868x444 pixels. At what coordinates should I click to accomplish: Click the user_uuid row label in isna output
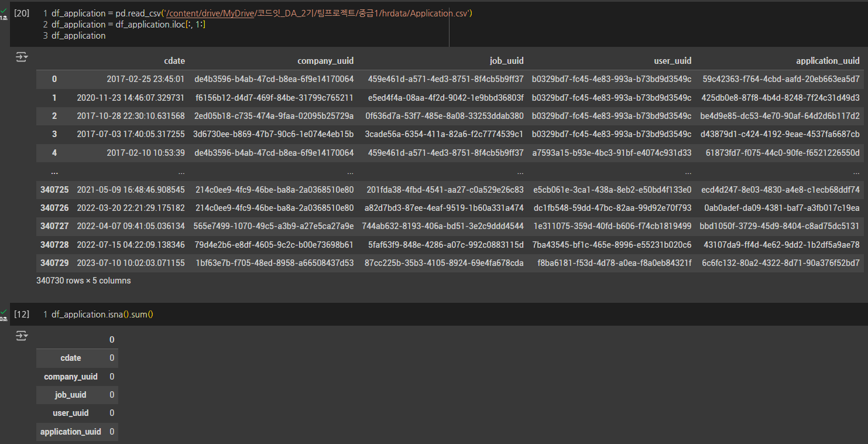pos(71,413)
